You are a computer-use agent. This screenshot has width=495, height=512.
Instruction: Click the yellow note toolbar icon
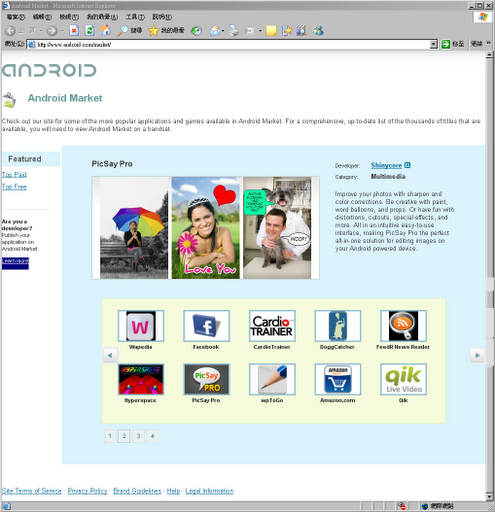[x=271, y=31]
